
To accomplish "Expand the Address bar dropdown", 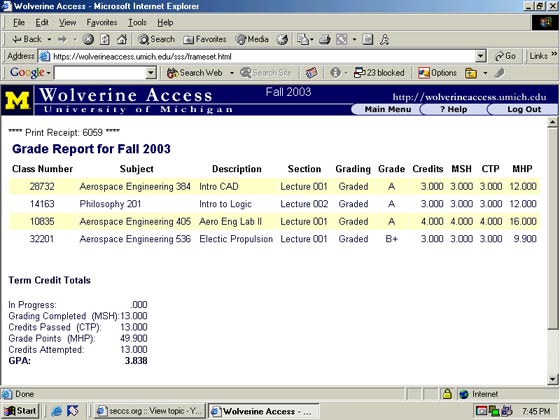I will (x=481, y=56).
